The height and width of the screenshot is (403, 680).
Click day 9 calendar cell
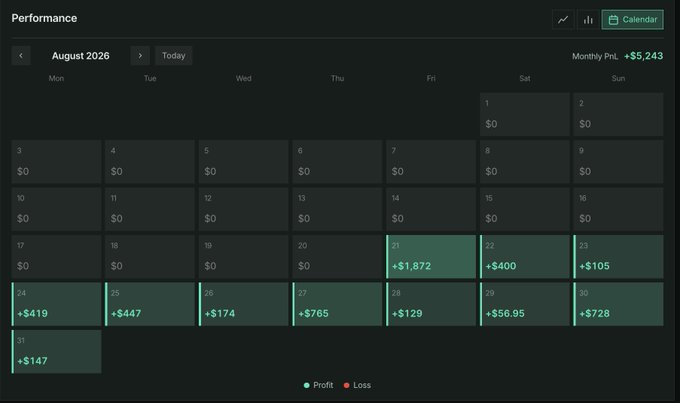tap(618, 162)
